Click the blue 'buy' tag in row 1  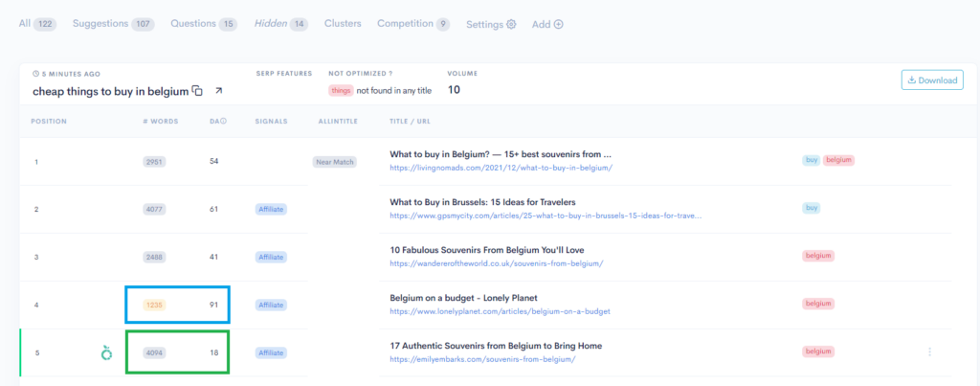coord(812,160)
